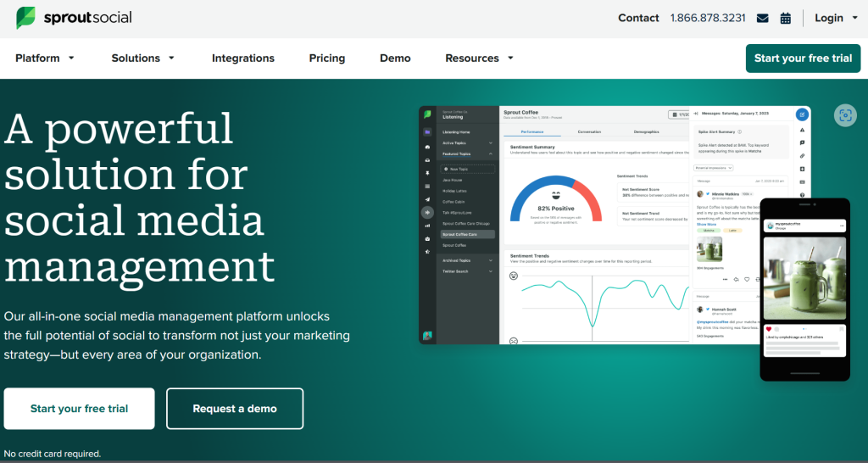This screenshot has width=868, height=463.
Task: Click the keyboard icon in dashboard rail
Action: pos(802,182)
